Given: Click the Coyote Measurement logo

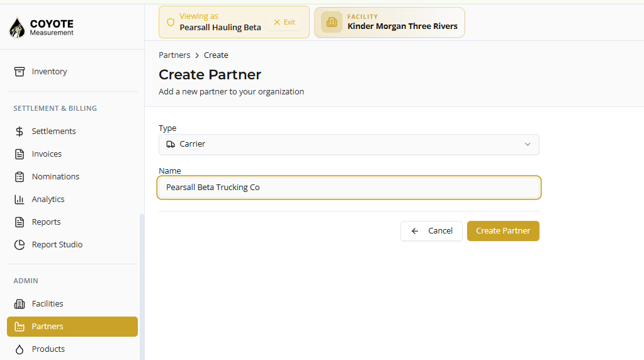Looking at the screenshot, I should pyautogui.click(x=41, y=27).
